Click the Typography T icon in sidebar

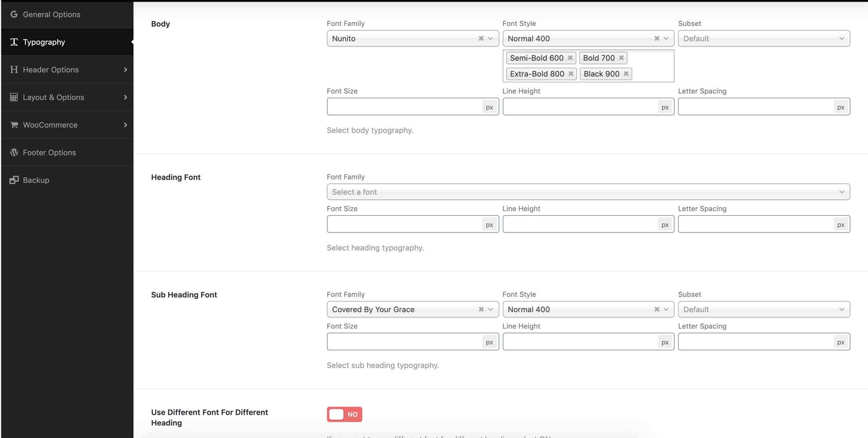14,42
